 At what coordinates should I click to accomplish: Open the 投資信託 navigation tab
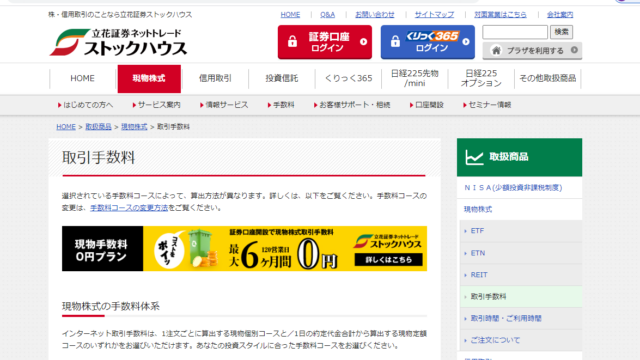click(282, 78)
